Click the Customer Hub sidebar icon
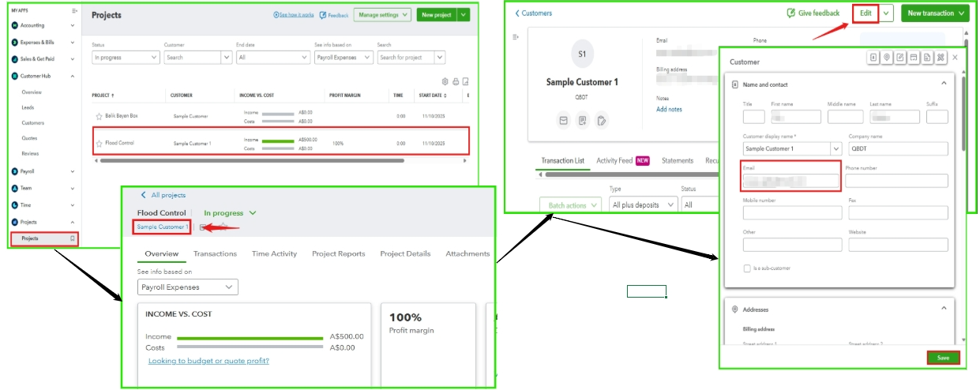This screenshot has height=390, width=980. 15,76
